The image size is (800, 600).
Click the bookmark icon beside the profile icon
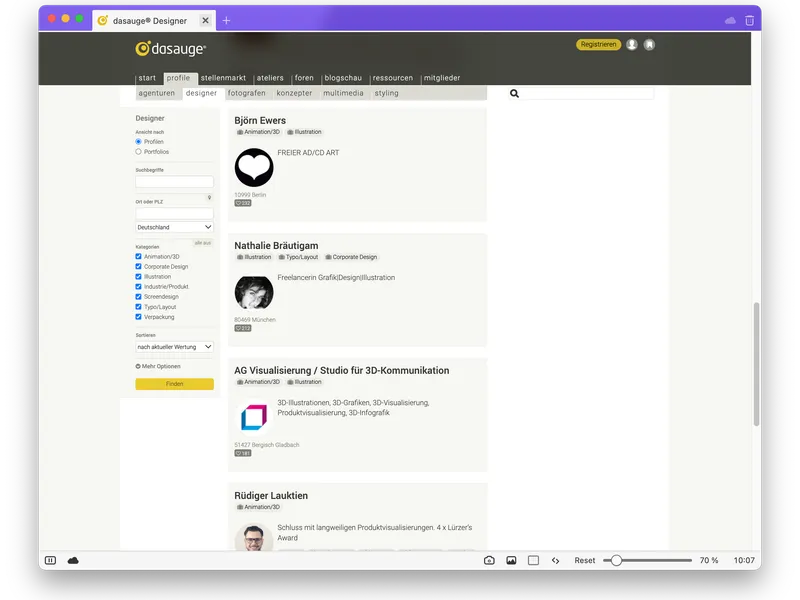point(649,45)
